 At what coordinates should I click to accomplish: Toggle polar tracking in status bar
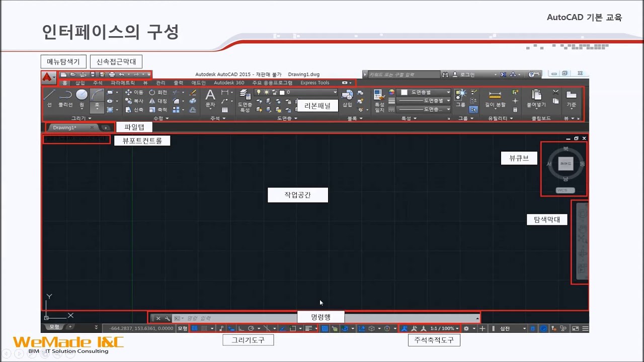click(x=251, y=328)
